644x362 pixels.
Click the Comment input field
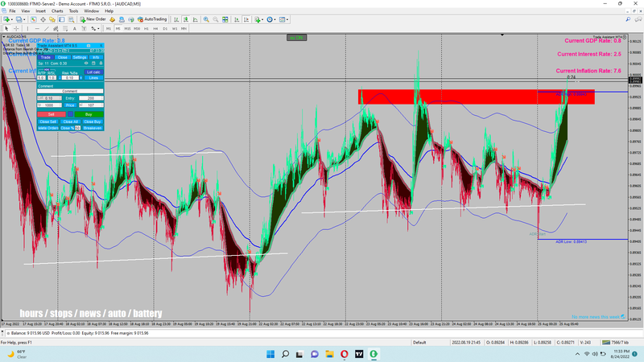coord(70,91)
